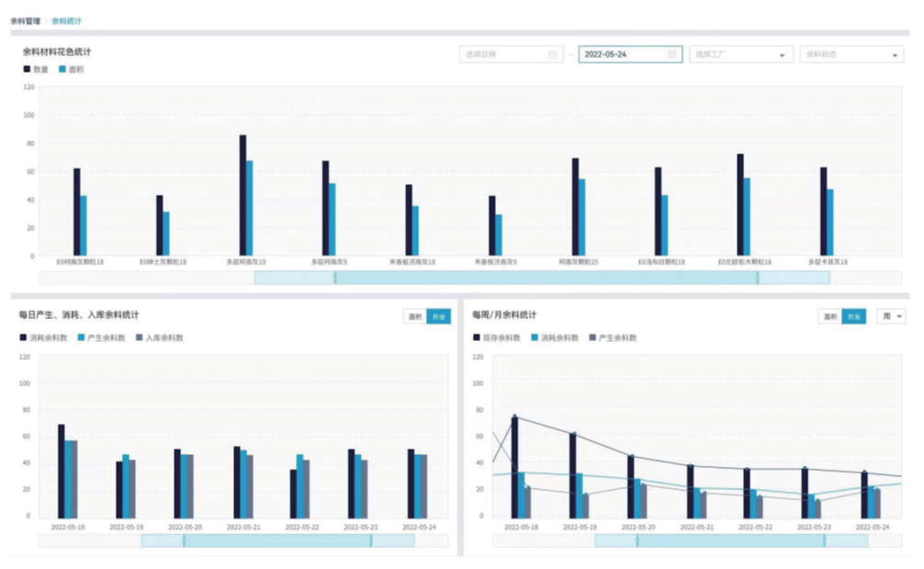924x569 pixels.
Task: Grab the end handle of material chart zoom slider
Action: (x=758, y=278)
